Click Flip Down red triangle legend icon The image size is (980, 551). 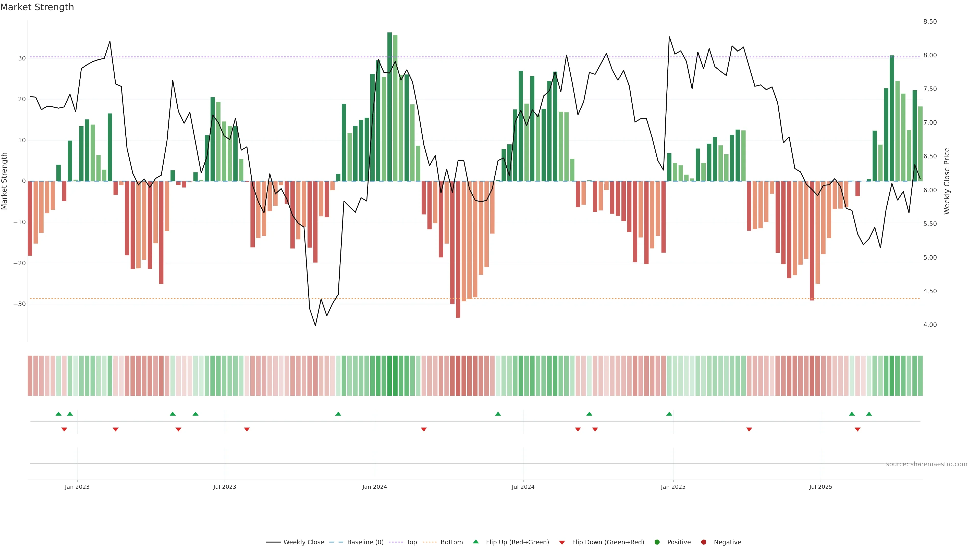pyautogui.click(x=562, y=543)
